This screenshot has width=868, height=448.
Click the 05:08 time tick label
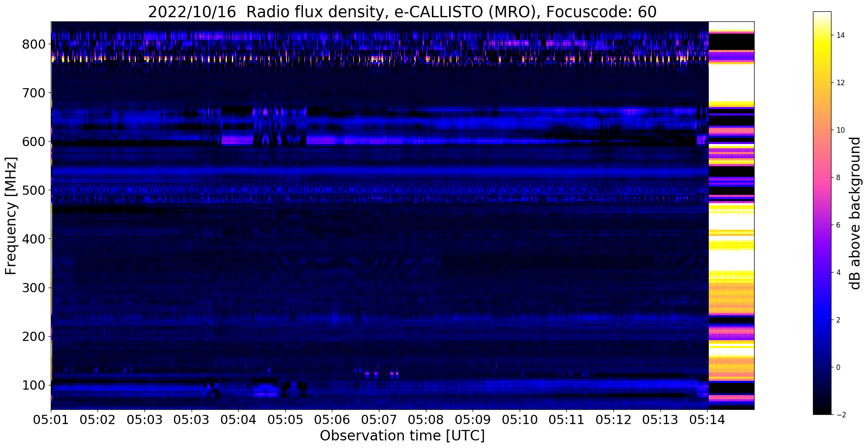click(426, 420)
